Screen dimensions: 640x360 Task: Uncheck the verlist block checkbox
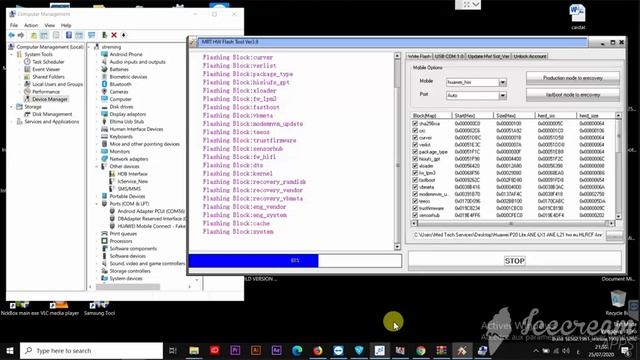pyautogui.click(x=415, y=144)
